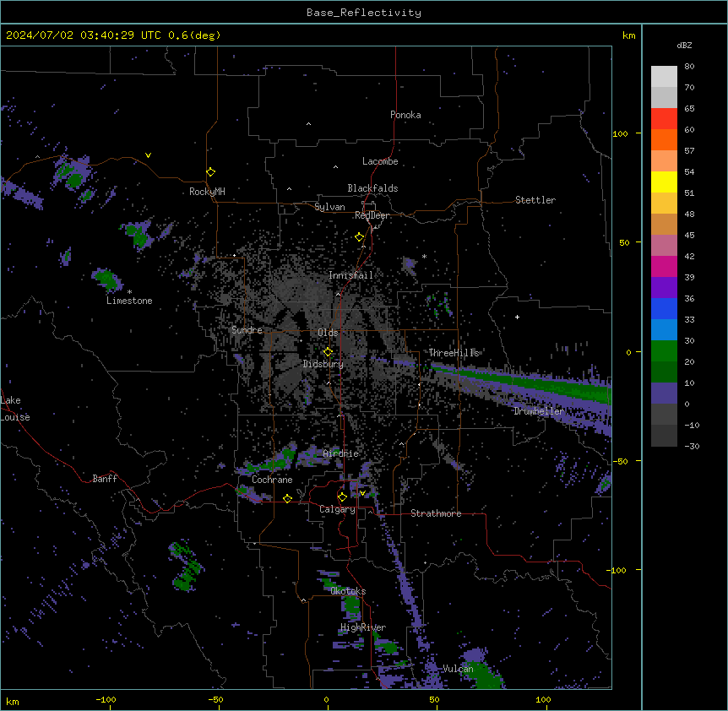Click the yellow V marker northwest of RockyMH

148,155
